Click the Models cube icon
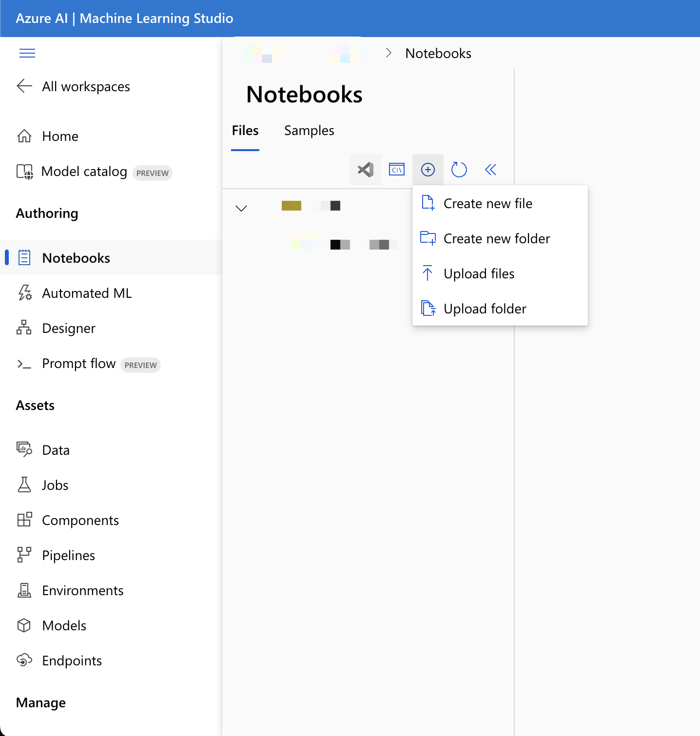The height and width of the screenshot is (736, 700). pos(24,625)
